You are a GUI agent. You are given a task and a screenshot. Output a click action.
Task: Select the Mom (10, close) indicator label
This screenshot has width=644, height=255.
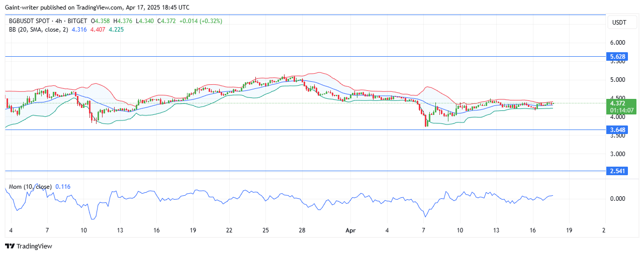[x=30, y=187]
